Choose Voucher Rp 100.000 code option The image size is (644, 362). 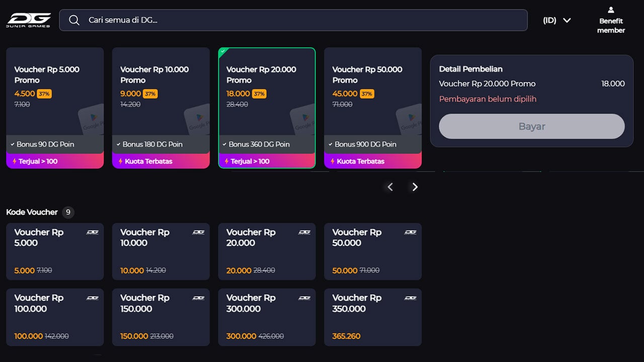click(x=55, y=317)
